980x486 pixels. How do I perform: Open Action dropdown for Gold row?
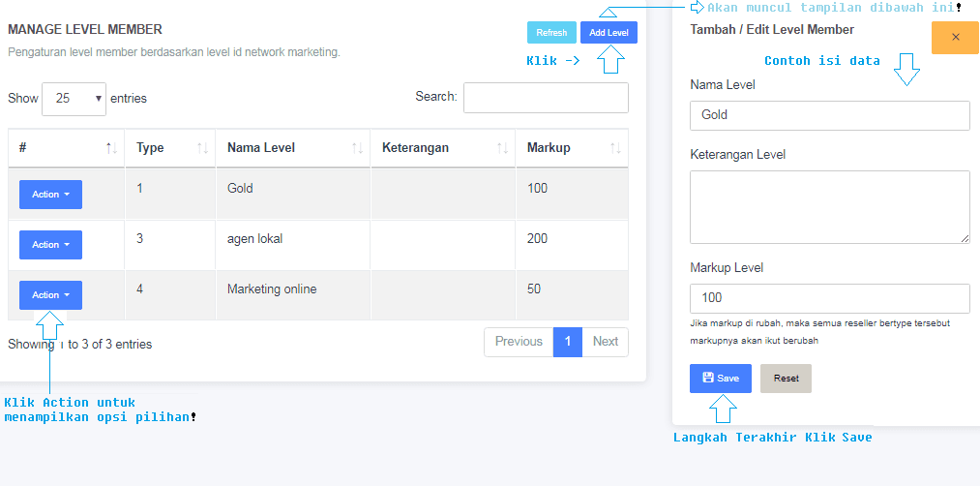pyautogui.click(x=50, y=195)
